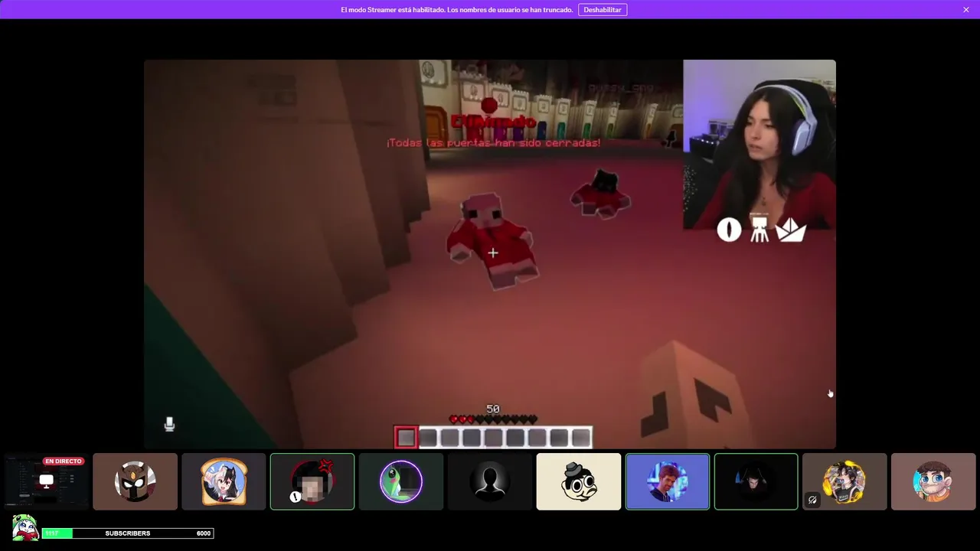Select the cartoon hat character avatar tile
The width and height of the screenshot is (980, 551).
[579, 481]
